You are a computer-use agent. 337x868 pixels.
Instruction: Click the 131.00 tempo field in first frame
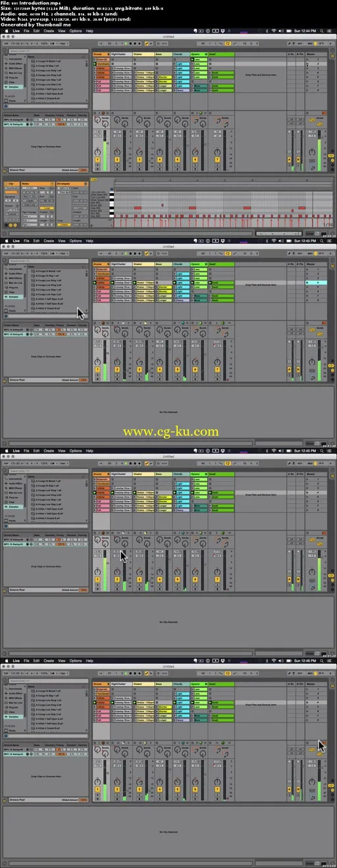[16, 43]
